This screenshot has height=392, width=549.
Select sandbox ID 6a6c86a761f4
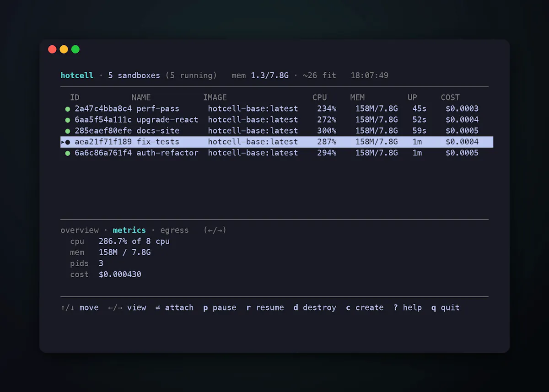(103, 153)
